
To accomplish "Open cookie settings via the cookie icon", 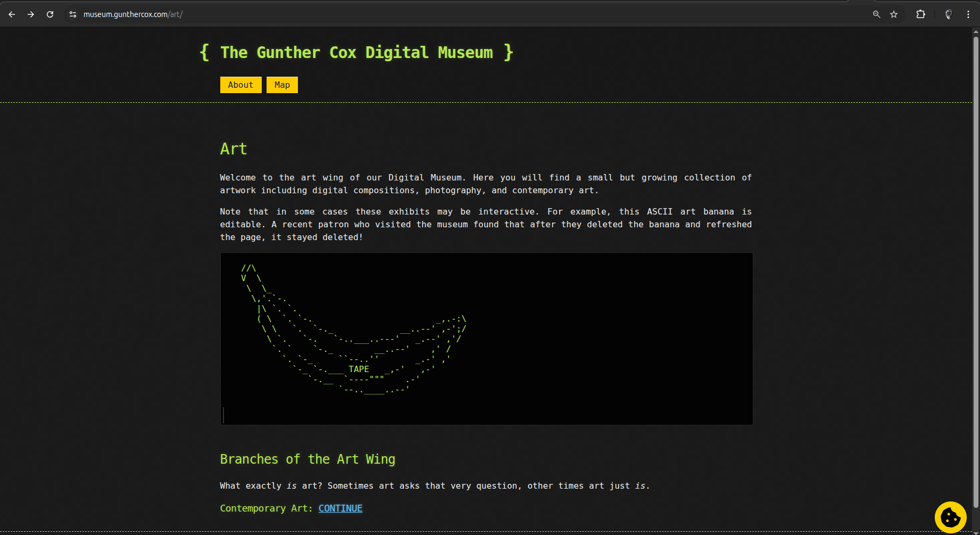I will coord(950,517).
